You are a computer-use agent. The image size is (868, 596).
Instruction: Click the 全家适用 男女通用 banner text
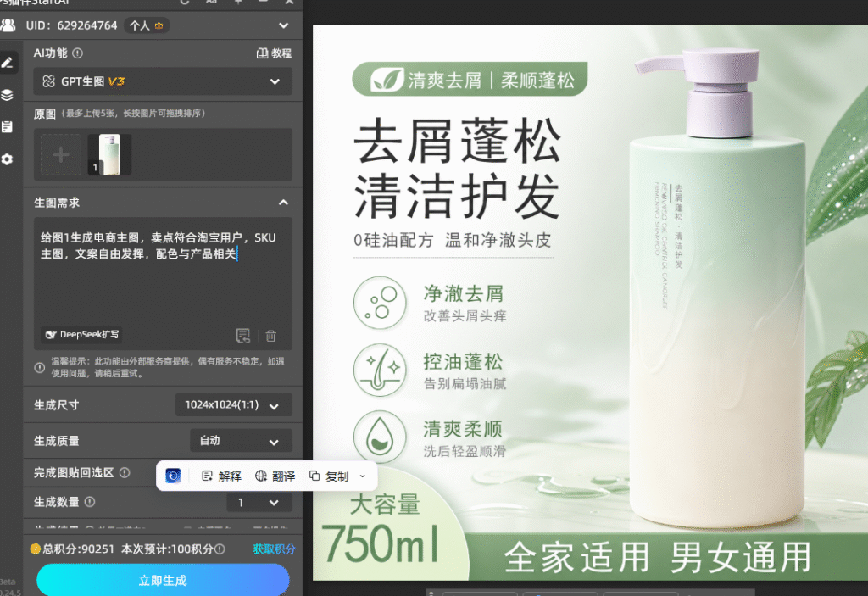tap(658, 557)
